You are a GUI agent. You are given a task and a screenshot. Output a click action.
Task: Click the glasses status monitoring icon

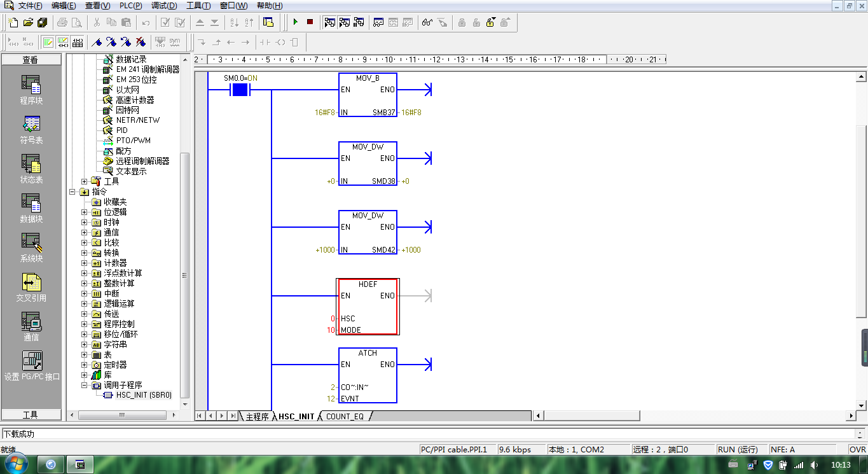(x=427, y=22)
